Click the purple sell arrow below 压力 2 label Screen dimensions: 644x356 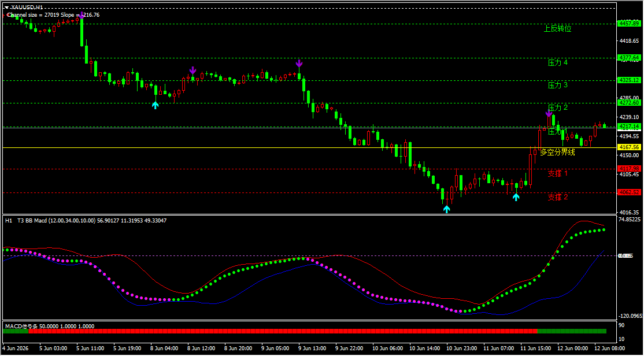point(549,113)
